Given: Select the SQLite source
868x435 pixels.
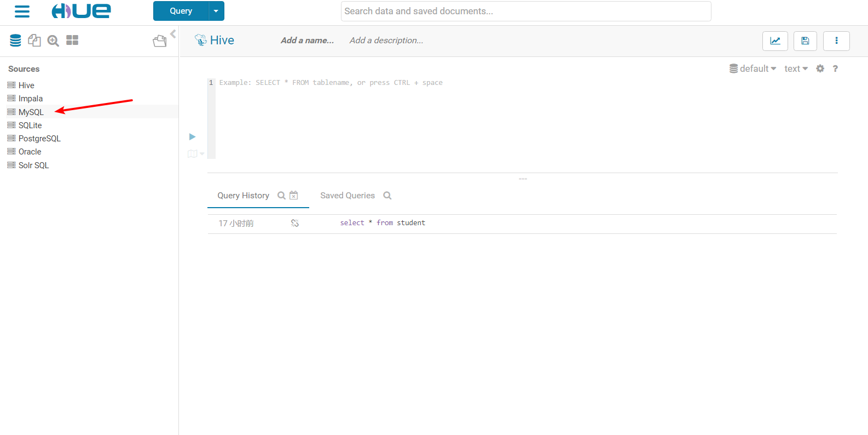Looking at the screenshot, I should click(x=30, y=125).
